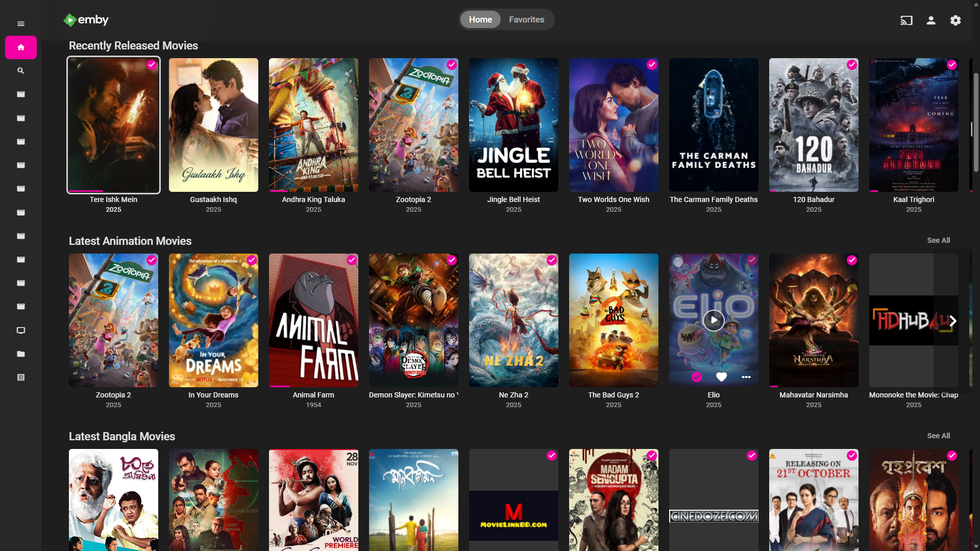This screenshot has width=980, height=551.
Task: Open the three-dots more menu on Elio
Action: 746,377
